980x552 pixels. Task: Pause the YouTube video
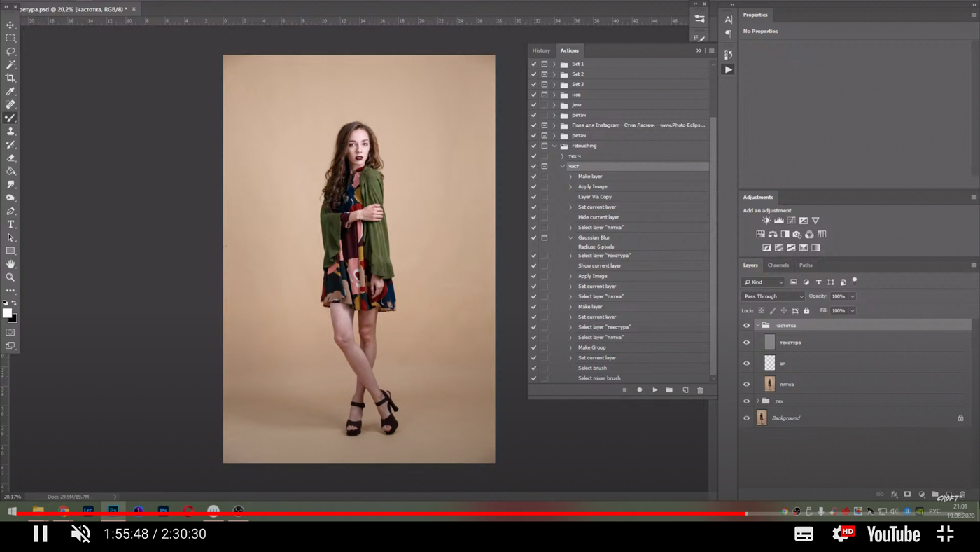(x=41, y=534)
